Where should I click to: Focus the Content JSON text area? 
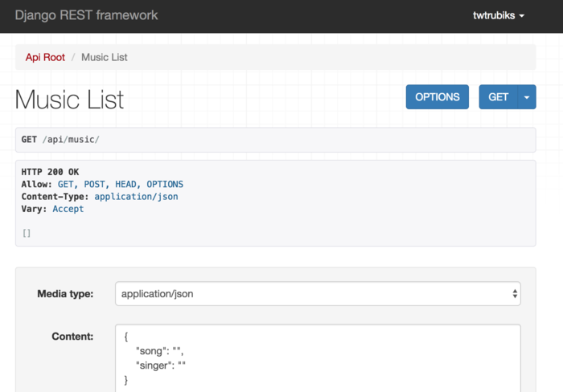318,357
